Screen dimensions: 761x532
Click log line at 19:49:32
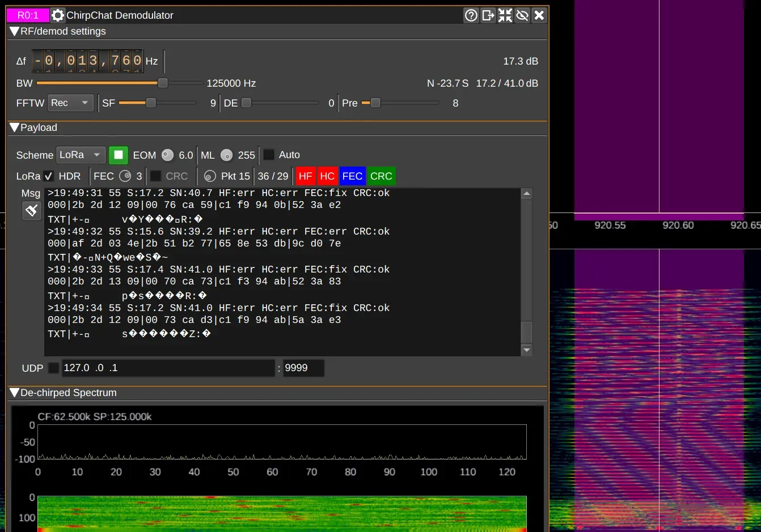(219, 231)
